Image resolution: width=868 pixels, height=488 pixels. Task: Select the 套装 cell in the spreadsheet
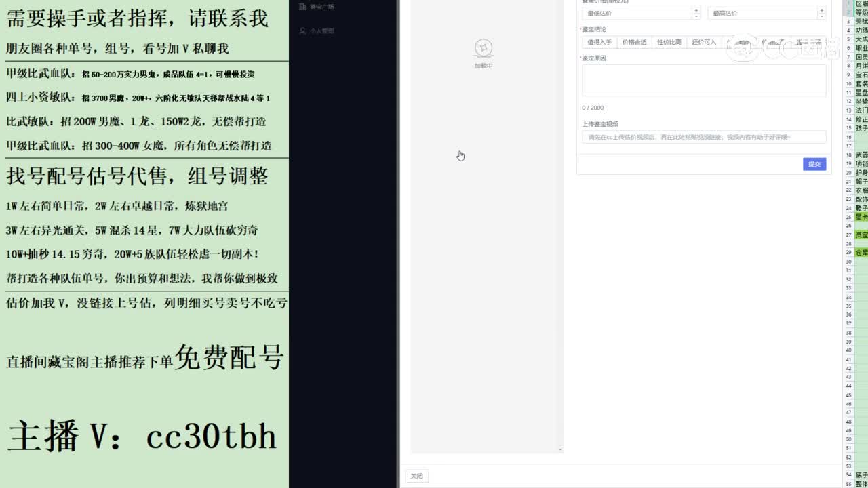pyautogui.click(x=861, y=84)
